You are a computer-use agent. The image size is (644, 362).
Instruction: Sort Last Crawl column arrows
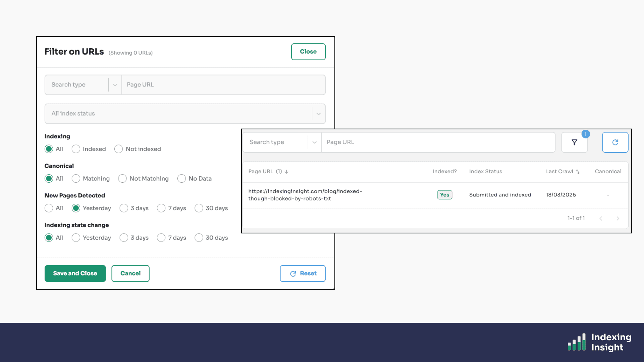click(x=578, y=172)
